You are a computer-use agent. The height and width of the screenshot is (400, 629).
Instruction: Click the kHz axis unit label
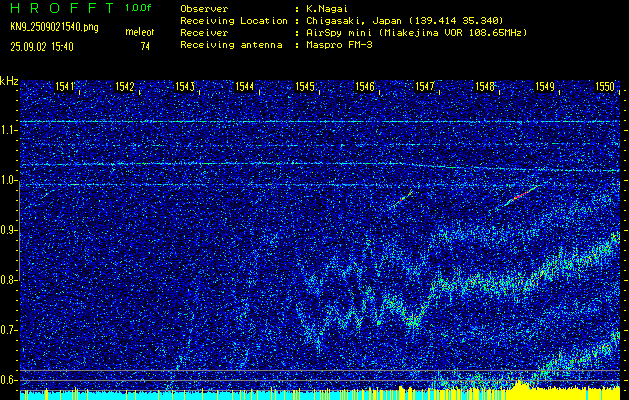click(9, 81)
